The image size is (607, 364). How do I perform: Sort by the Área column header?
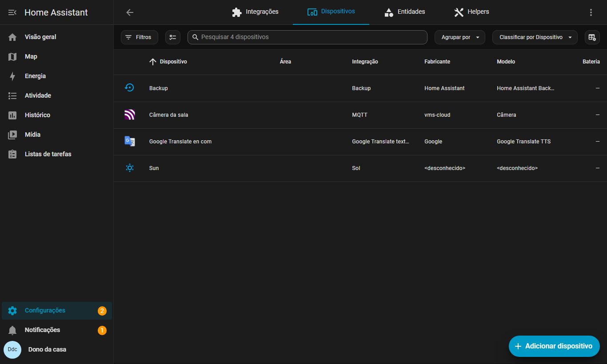(x=285, y=62)
